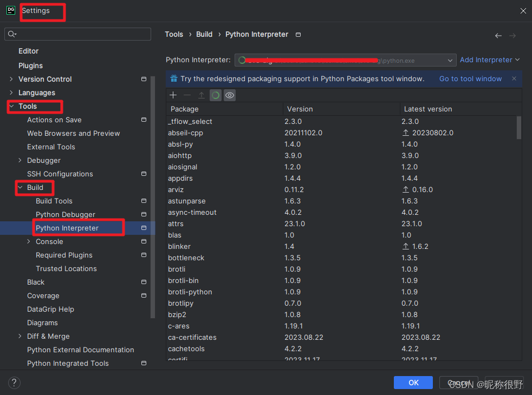
Task: Click the project icon next to Actions on Save
Action: pyautogui.click(x=144, y=120)
